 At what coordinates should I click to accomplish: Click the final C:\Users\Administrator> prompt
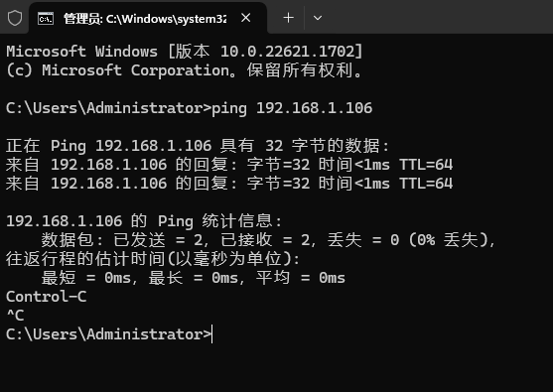pyautogui.click(x=108, y=334)
